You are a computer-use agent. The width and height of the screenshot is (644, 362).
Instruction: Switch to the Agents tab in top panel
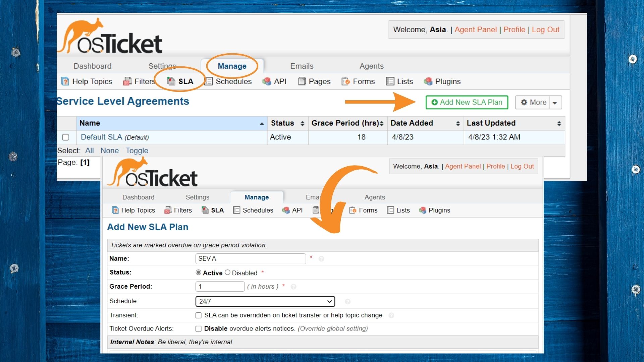pos(371,66)
